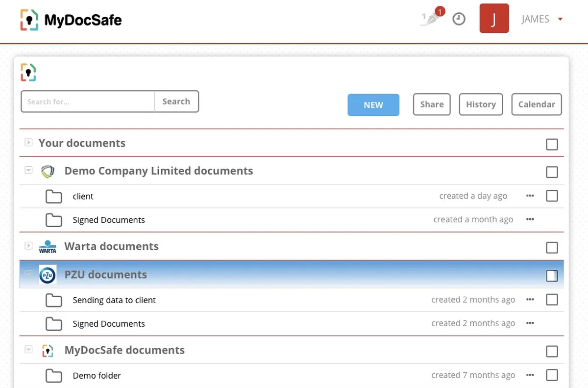Open Signed Documents under Demo Company Limited
The height and width of the screenshot is (388, 588).
pos(109,220)
